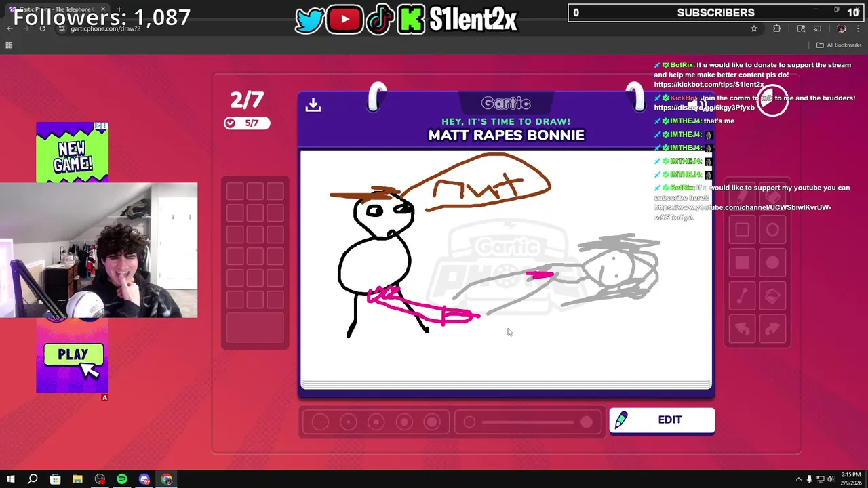Image resolution: width=868 pixels, height=488 pixels.
Task: Open the clock showing 2:15 PM
Action: pos(850,479)
